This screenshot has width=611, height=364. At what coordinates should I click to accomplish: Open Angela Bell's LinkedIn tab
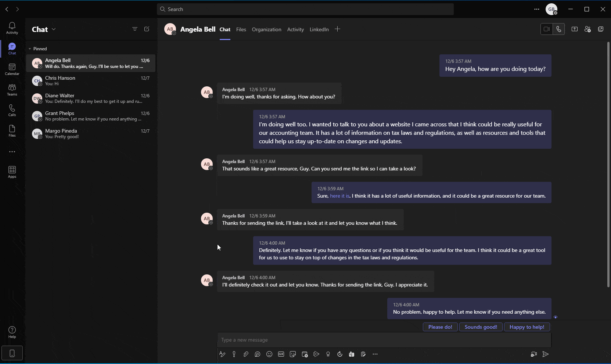coord(319,29)
